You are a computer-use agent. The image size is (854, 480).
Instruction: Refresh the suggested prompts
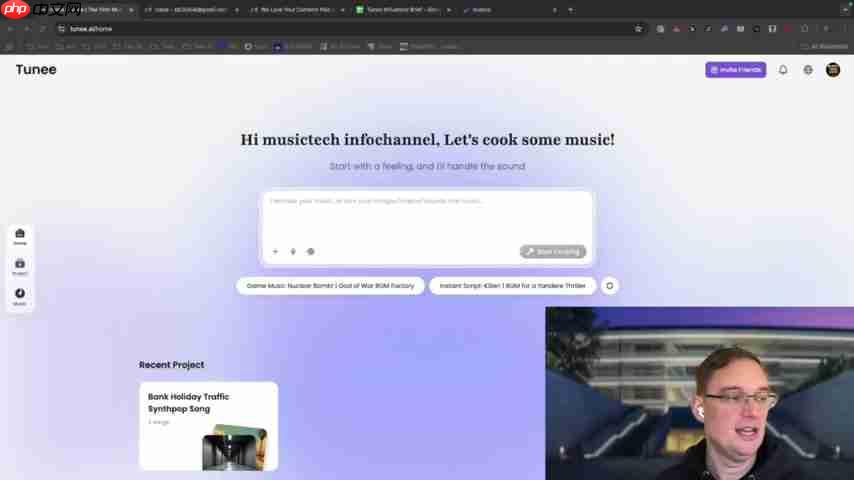click(x=609, y=285)
